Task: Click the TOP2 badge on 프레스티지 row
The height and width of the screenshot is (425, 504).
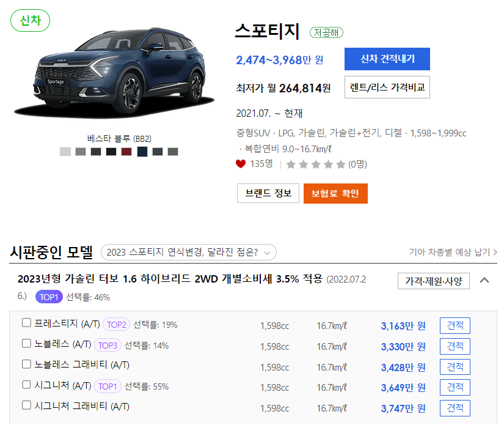Action: tap(116, 325)
